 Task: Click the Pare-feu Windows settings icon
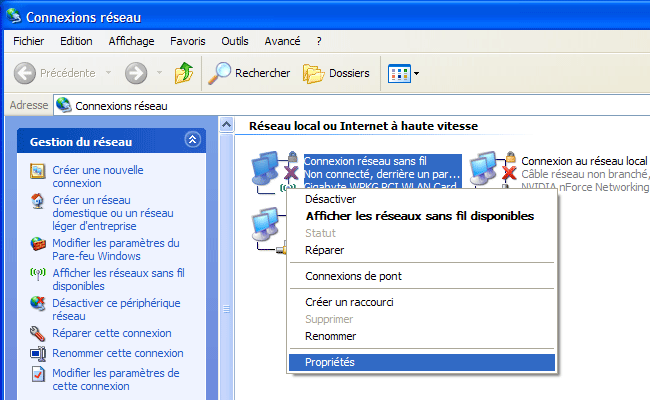[38, 249]
